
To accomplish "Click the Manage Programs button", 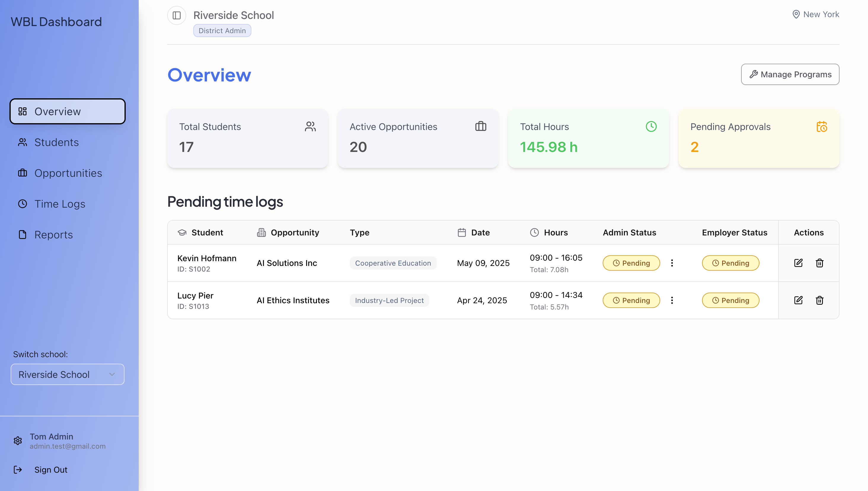I will click(790, 74).
